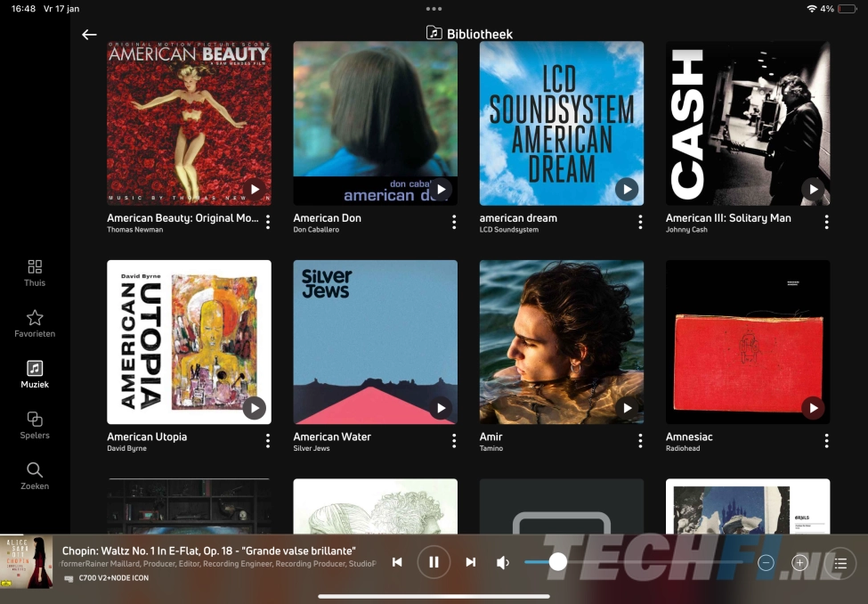Viewport: 868px width, 604px height.
Task: Skip to the next track
Action: tap(471, 562)
